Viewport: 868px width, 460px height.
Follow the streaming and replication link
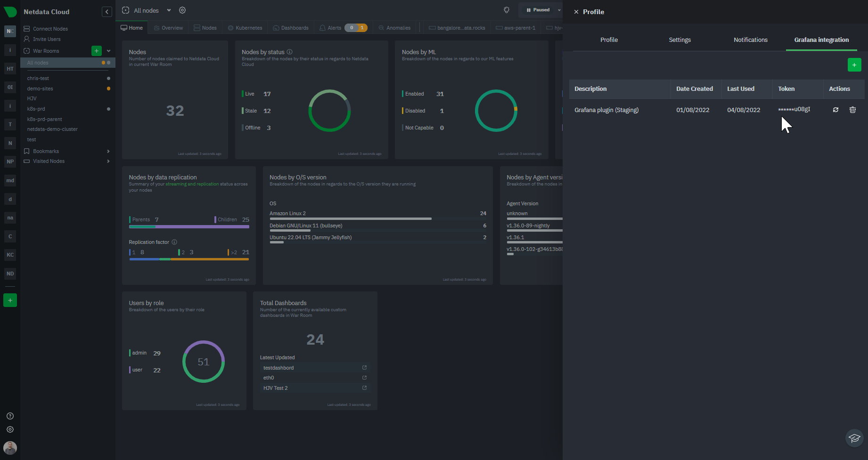click(192, 184)
